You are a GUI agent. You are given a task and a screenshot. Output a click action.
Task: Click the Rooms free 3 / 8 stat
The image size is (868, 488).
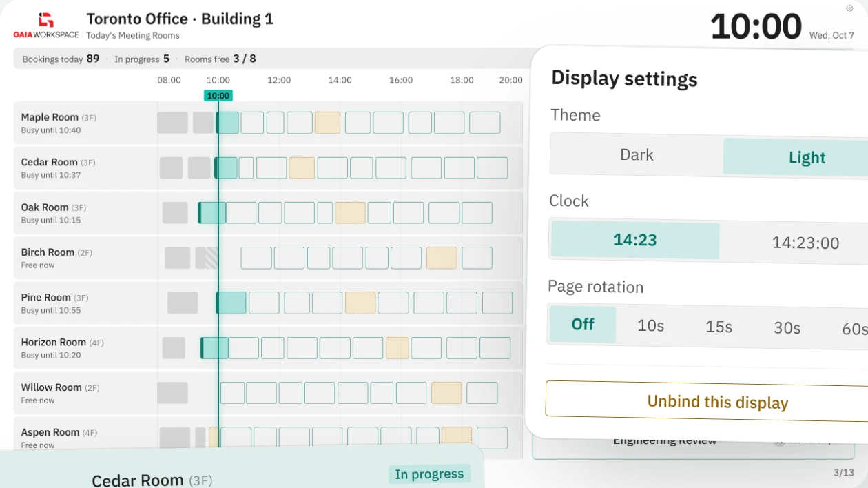220,59
